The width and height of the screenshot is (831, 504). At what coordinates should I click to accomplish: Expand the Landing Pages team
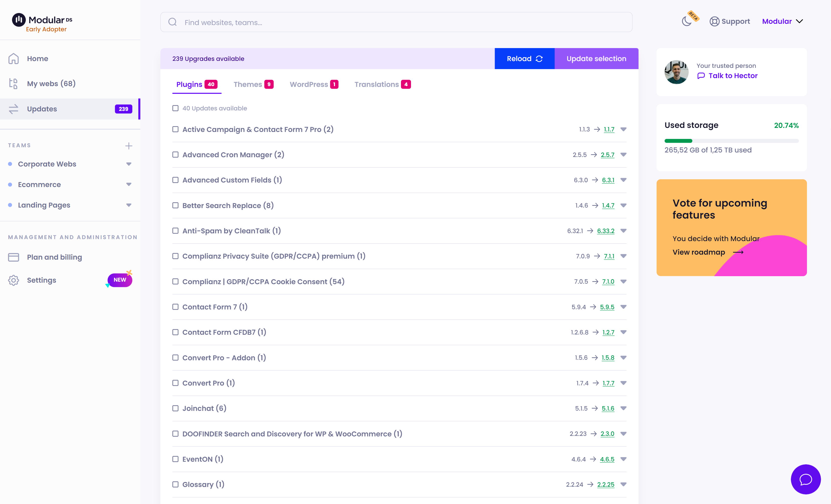tap(129, 205)
